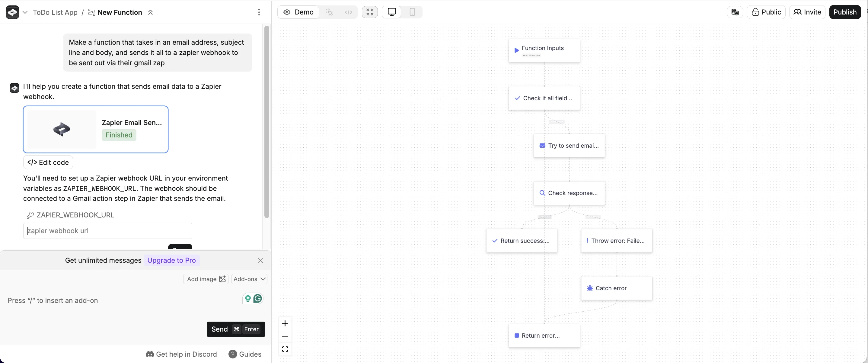Click the Publish button
The width and height of the screenshot is (868, 363).
click(844, 12)
